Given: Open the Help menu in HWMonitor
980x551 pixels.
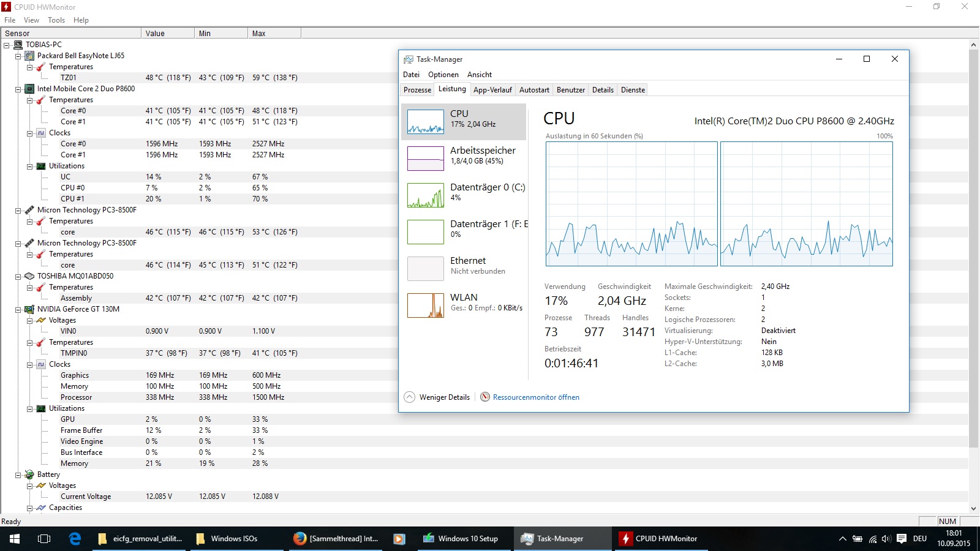Looking at the screenshot, I should click(81, 20).
